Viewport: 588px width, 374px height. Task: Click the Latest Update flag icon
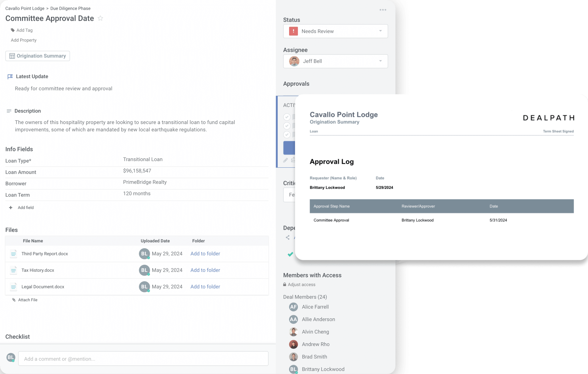point(9,76)
